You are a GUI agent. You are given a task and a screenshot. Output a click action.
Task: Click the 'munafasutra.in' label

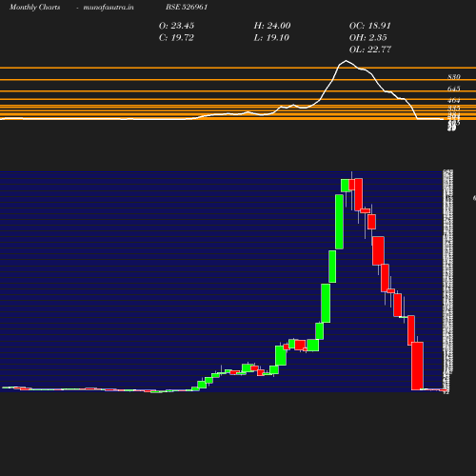click(109, 7)
